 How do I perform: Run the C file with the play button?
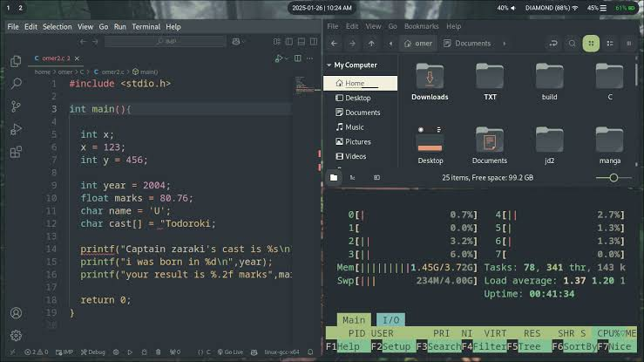[x=279, y=58]
